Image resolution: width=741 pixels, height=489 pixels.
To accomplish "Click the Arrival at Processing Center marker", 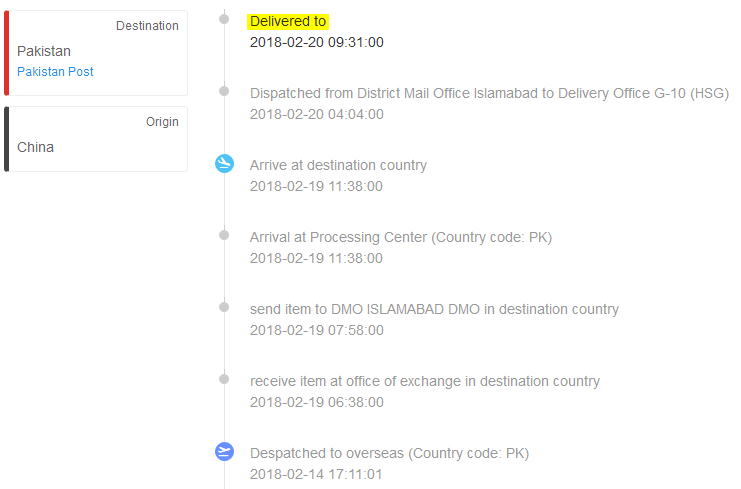I will pyautogui.click(x=224, y=235).
